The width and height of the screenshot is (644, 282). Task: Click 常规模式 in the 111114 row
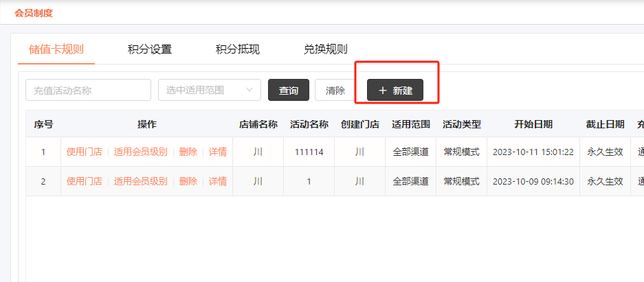tap(462, 152)
